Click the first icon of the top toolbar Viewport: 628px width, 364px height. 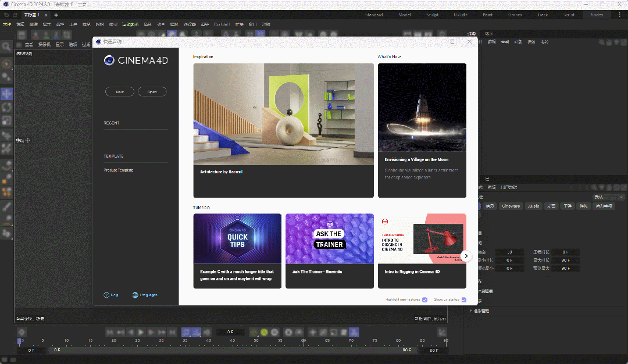(22, 35)
